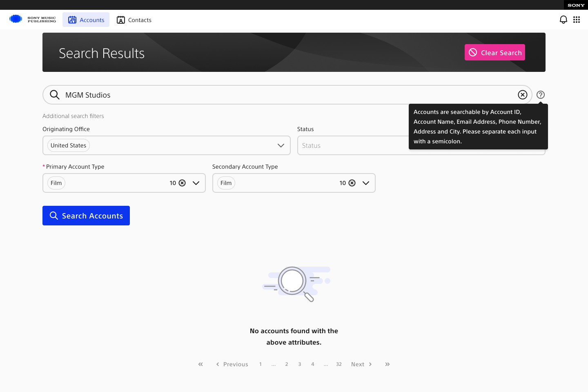This screenshot has width=588, height=392.
Task: Click the Search Accounts button
Action: tap(86, 216)
